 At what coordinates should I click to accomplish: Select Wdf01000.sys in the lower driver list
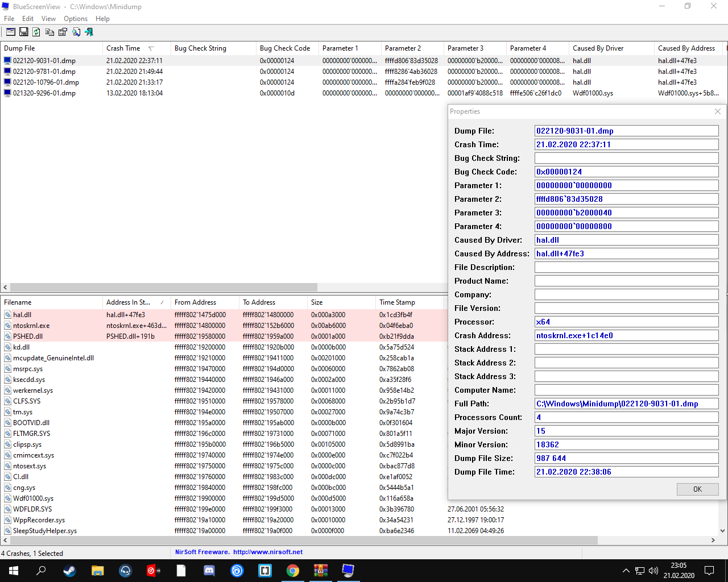[x=33, y=498]
